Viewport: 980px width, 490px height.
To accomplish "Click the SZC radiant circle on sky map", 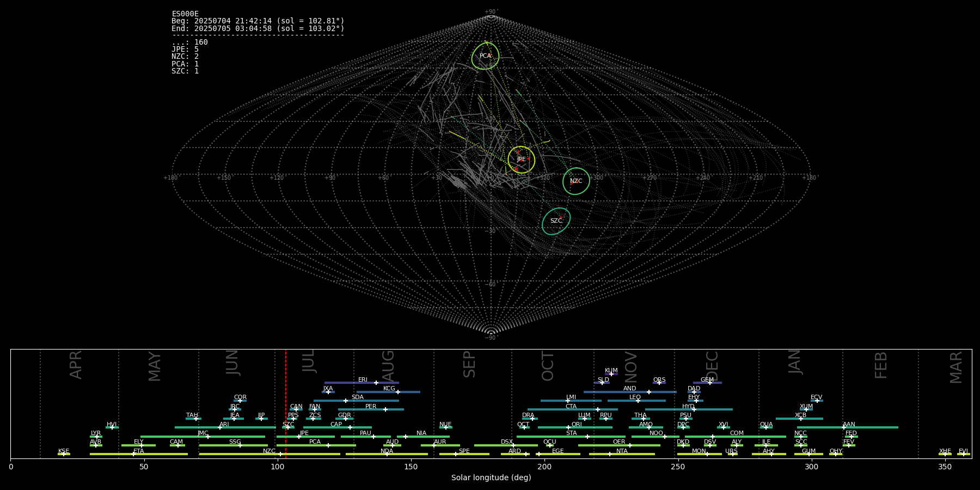I will (x=556, y=221).
